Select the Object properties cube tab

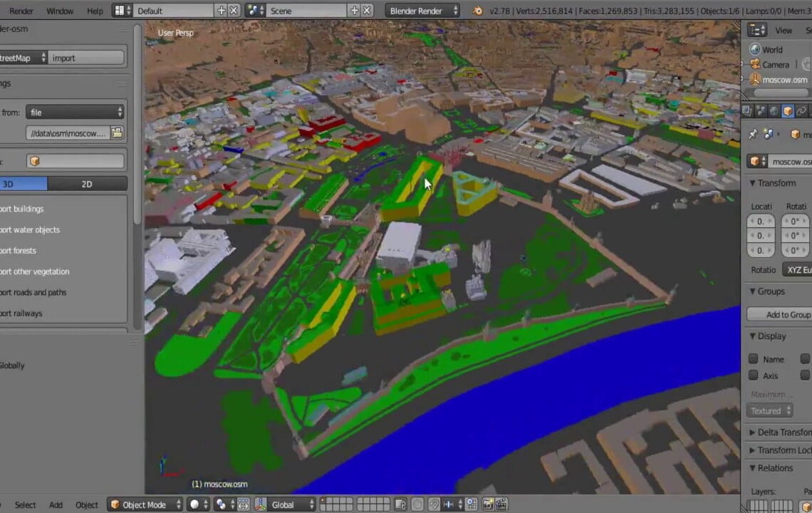point(788,113)
